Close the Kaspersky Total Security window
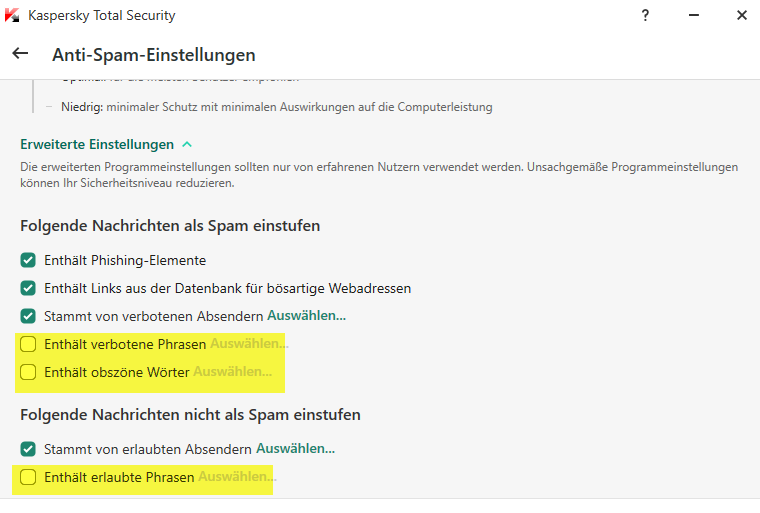Viewport: 760px width, 513px height. click(x=742, y=16)
